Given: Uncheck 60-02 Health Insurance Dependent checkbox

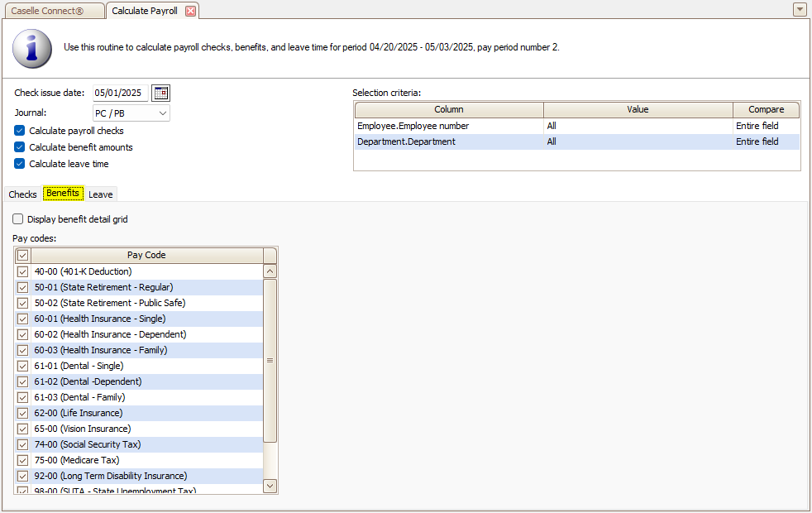Looking at the screenshot, I should [23, 334].
